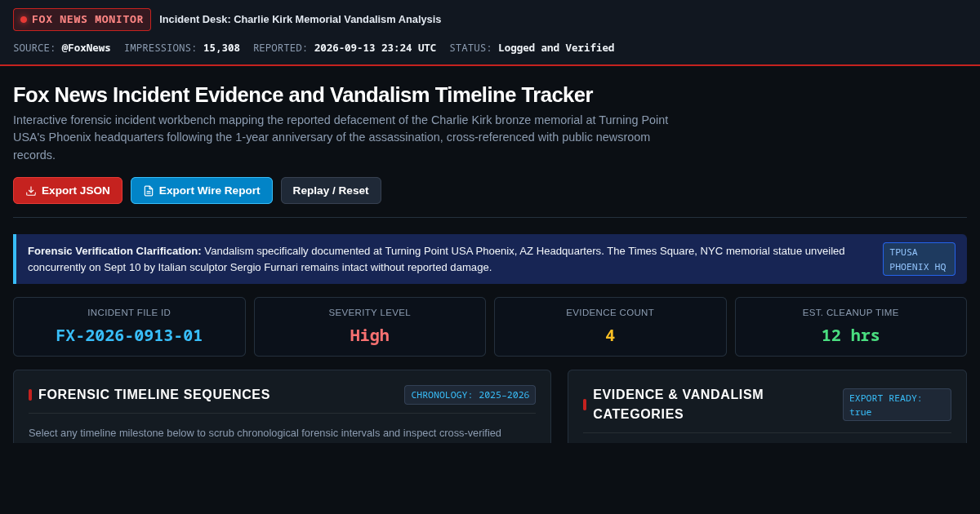
Task: Click the EST. CLEANUP TIME label
Action: pos(850,312)
